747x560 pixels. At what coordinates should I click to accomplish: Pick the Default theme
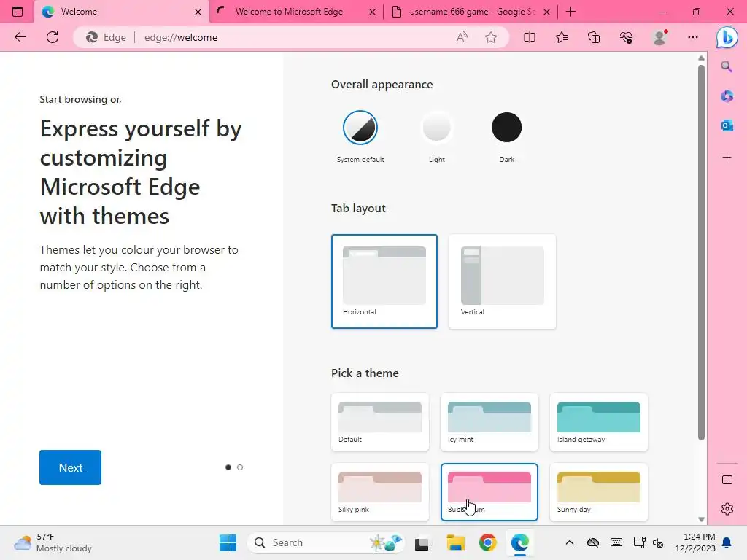(x=379, y=422)
